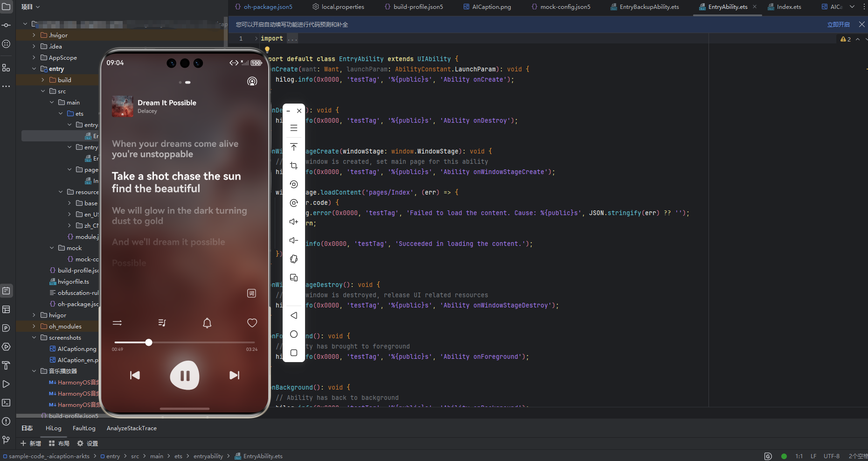Click the emulator Home circle button
This screenshot has width=868, height=461.
(x=294, y=334)
